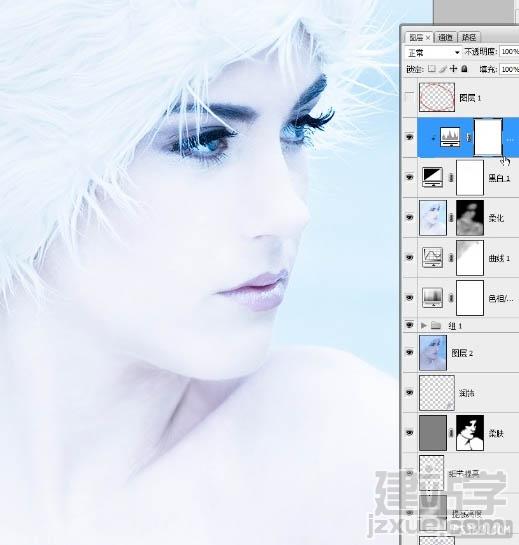Select the 曲线 1 layer by name
The height and width of the screenshot is (545, 519).
point(499,258)
